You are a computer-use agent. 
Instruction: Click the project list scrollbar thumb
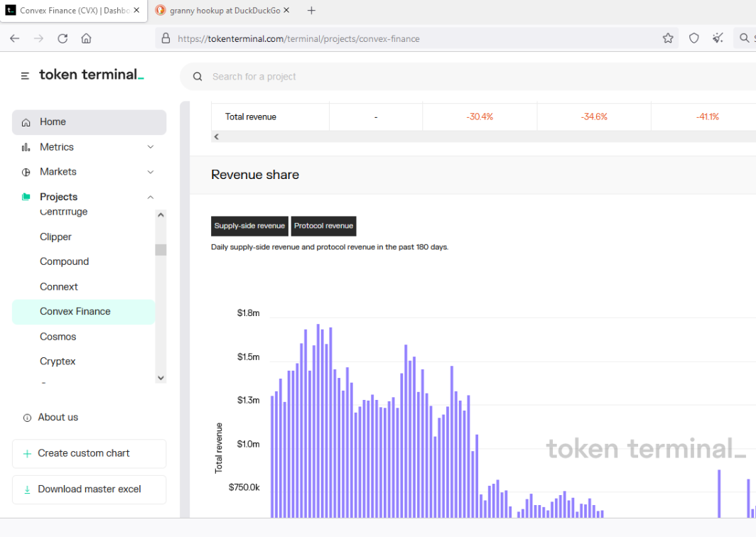161,250
